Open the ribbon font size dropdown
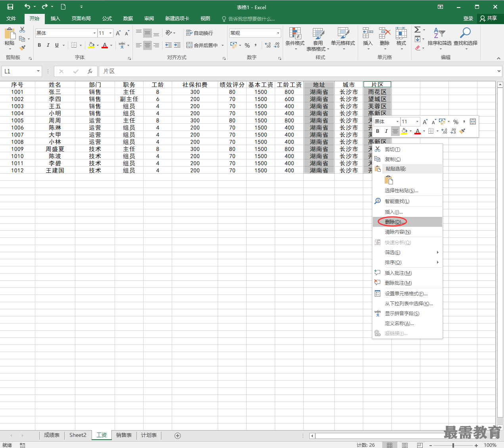This screenshot has width=504, height=448. [x=110, y=33]
